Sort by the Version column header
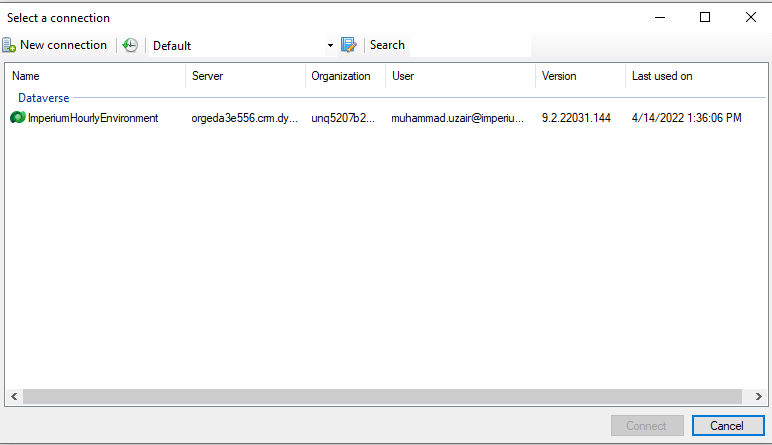Screen dimensions: 772x445 point(580,76)
